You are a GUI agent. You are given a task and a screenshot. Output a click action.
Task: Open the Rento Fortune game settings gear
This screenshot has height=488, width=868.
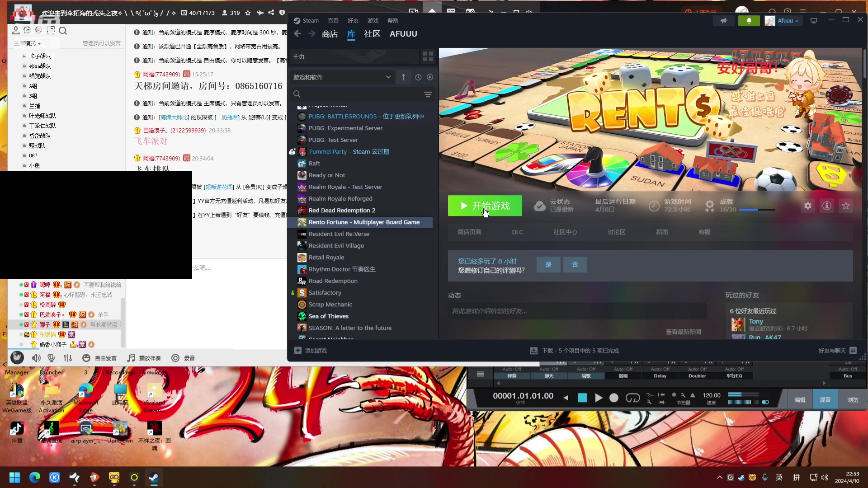pyautogui.click(x=808, y=206)
